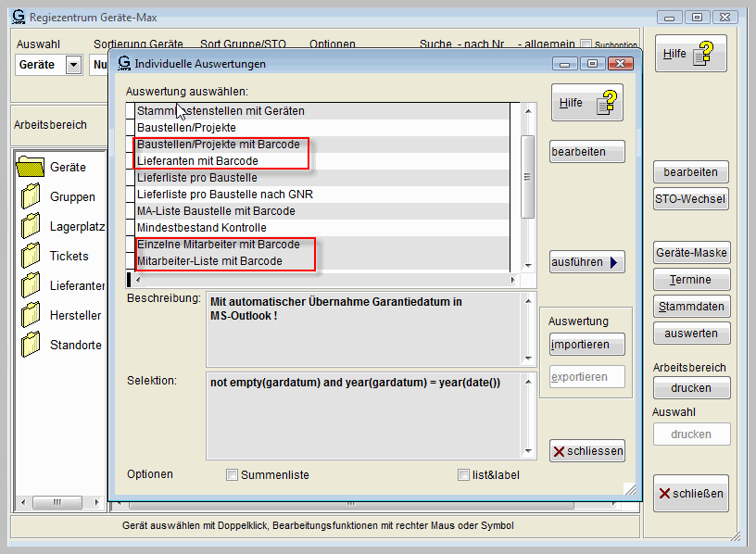Open the Hersteller folder icon
Image resolution: width=756 pixels, height=554 pixels.
[31, 315]
